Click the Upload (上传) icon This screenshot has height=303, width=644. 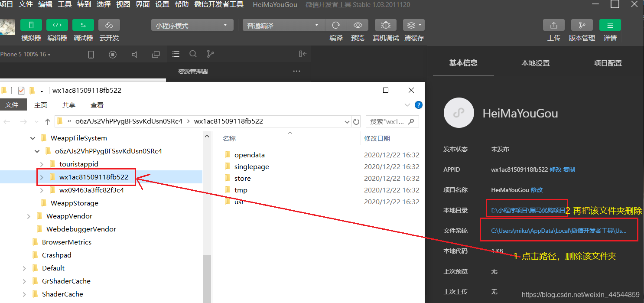pos(554,25)
